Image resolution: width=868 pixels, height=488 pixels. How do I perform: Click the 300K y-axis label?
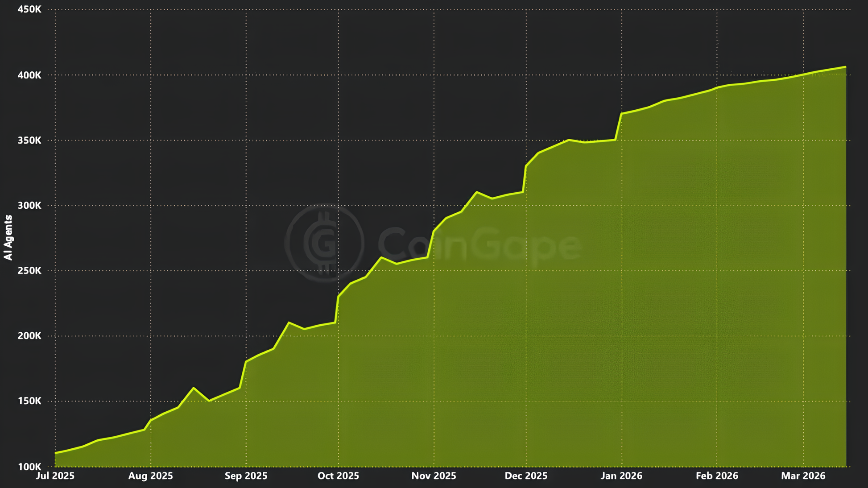pyautogui.click(x=29, y=206)
